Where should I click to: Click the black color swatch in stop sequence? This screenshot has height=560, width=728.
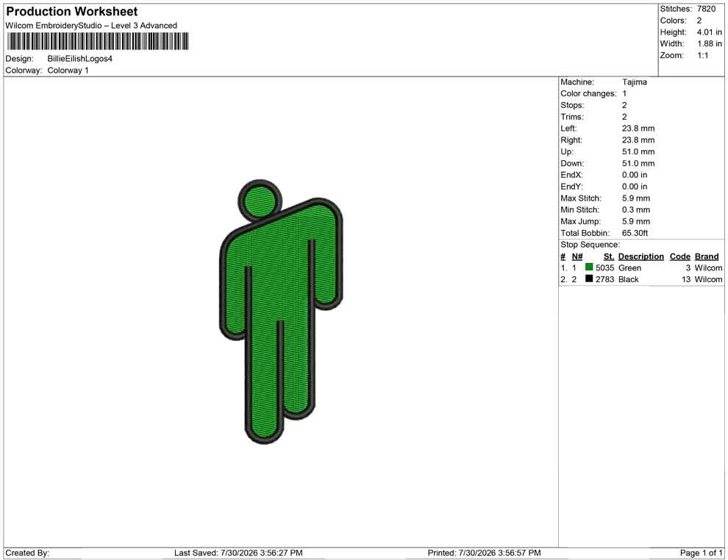tap(589, 279)
